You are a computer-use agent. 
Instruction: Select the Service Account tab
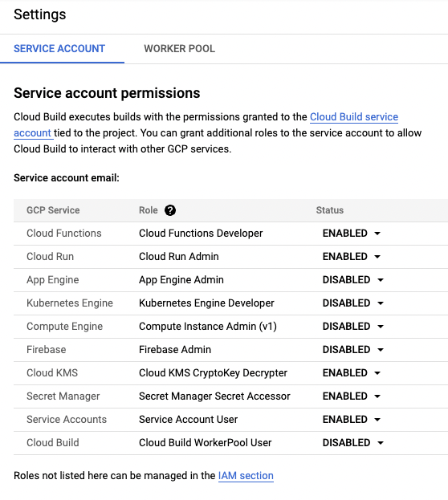coord(59,48)
